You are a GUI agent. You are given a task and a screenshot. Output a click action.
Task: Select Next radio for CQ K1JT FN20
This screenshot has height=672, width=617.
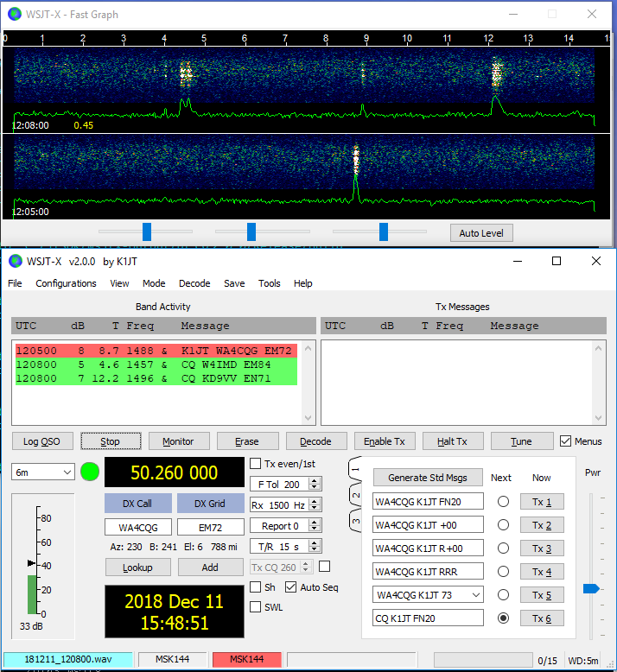(x=504, y=618)
